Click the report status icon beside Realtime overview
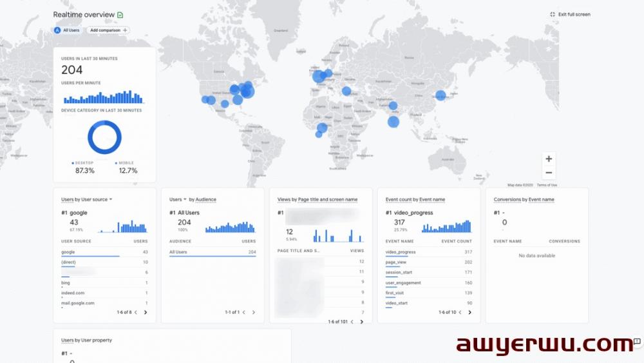644x363 pixels. (x=120, y=15)
